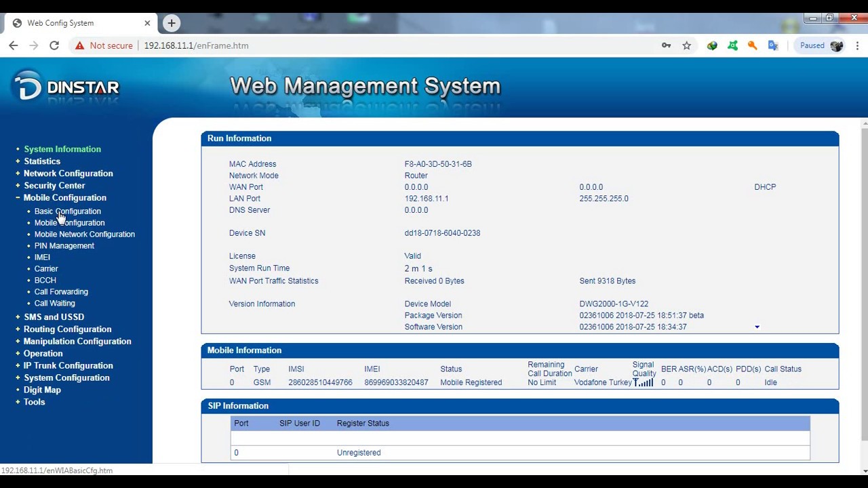Expand the Security Center menu
Screen dimensions: 868x488
(x=54, y=186)
